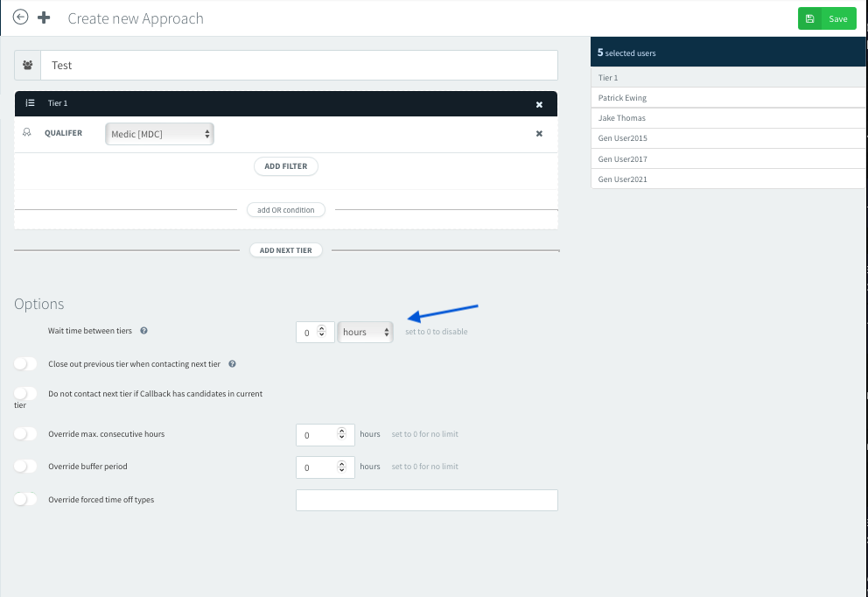Screen dimensions: 868x597
Task: Edit the approach name field containing Test
Action: click(299, 65)
